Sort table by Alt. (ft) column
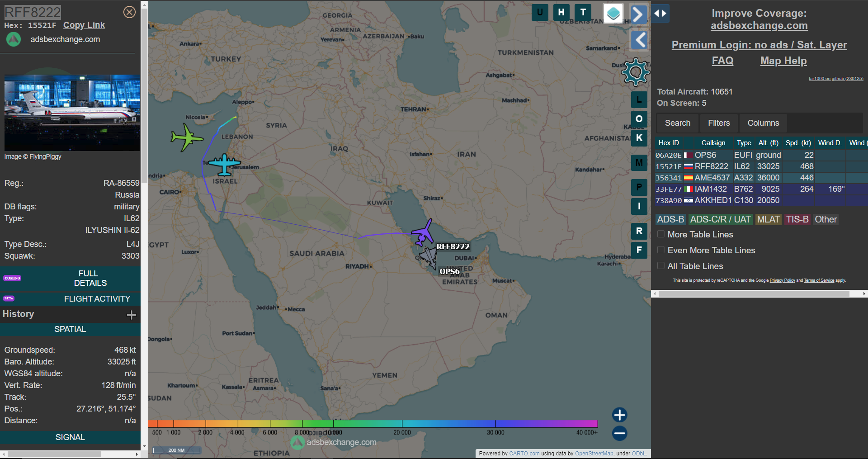Image resolution: width=868 pixels, height=459 pixels. [768, 143]
